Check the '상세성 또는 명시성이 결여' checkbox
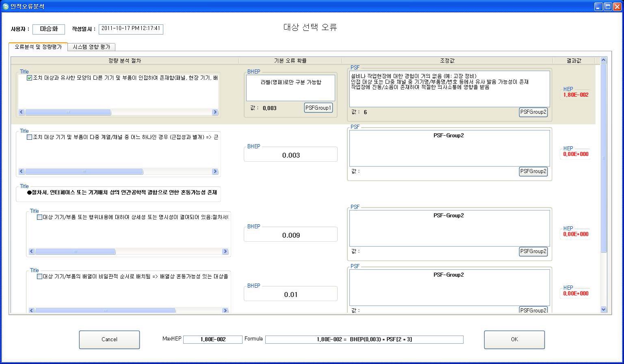The width and height of the screenshot is (624, 364). point(39,217)
